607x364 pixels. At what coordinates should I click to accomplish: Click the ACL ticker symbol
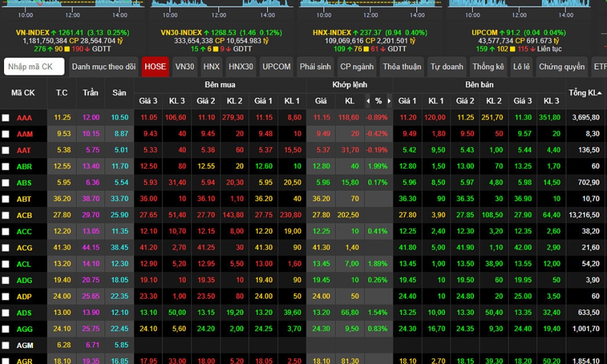point(24,264)
